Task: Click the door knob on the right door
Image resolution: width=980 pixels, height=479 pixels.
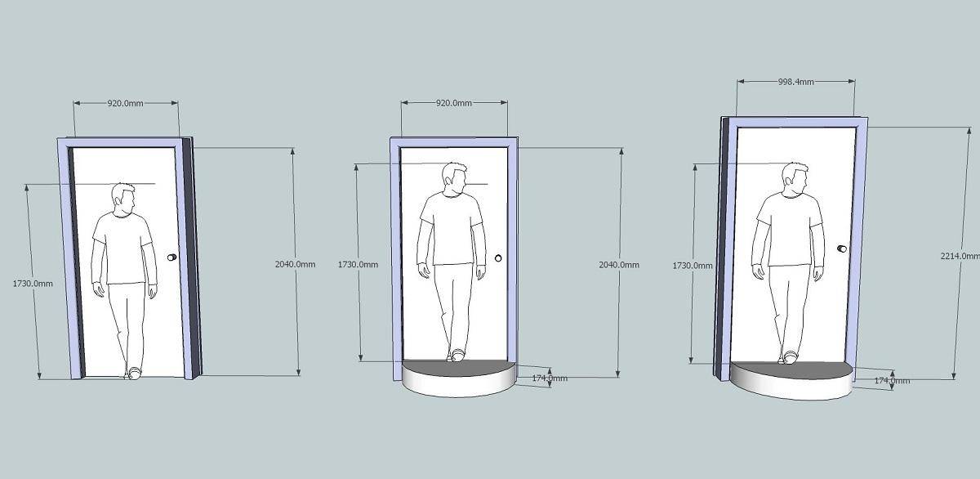Action: click(843, 248)
